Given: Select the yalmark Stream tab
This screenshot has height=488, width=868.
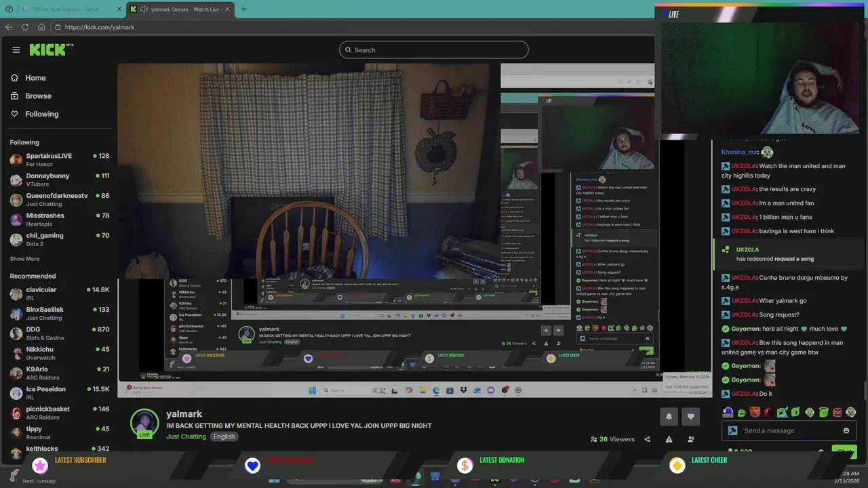Looking at the screenshot, I should pos(180,9).
